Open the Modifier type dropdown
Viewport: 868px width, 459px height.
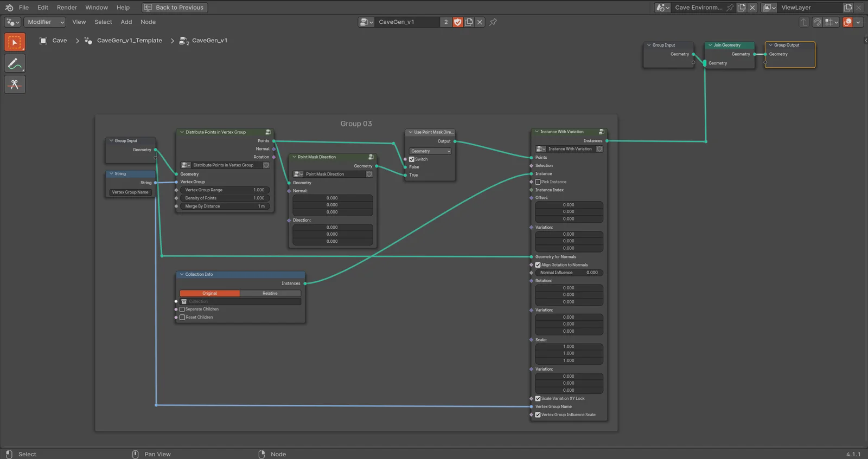[44, 22]
